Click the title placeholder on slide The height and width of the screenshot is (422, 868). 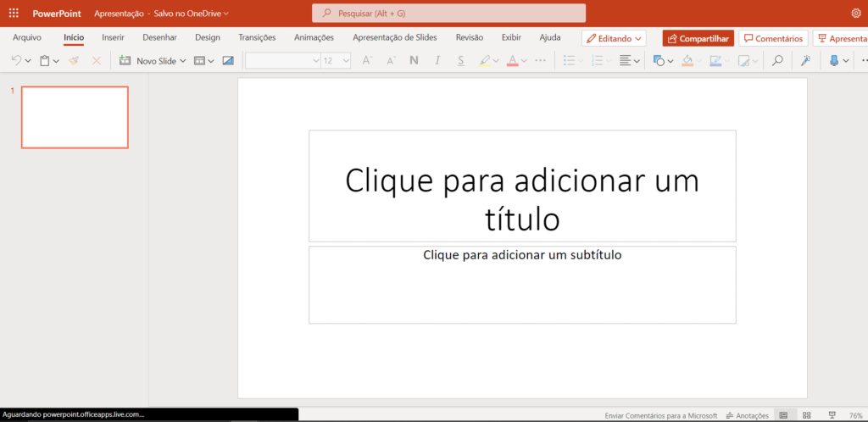(522, 186)
